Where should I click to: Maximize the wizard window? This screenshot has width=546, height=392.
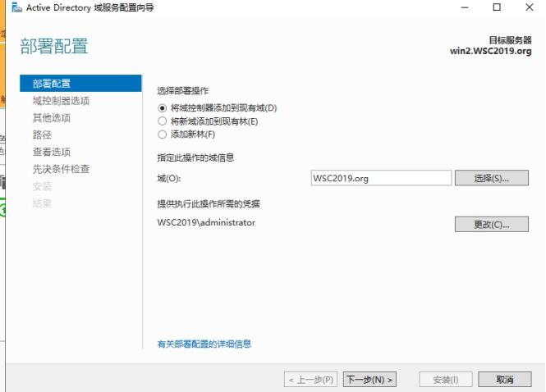click(x=497, y=7)
